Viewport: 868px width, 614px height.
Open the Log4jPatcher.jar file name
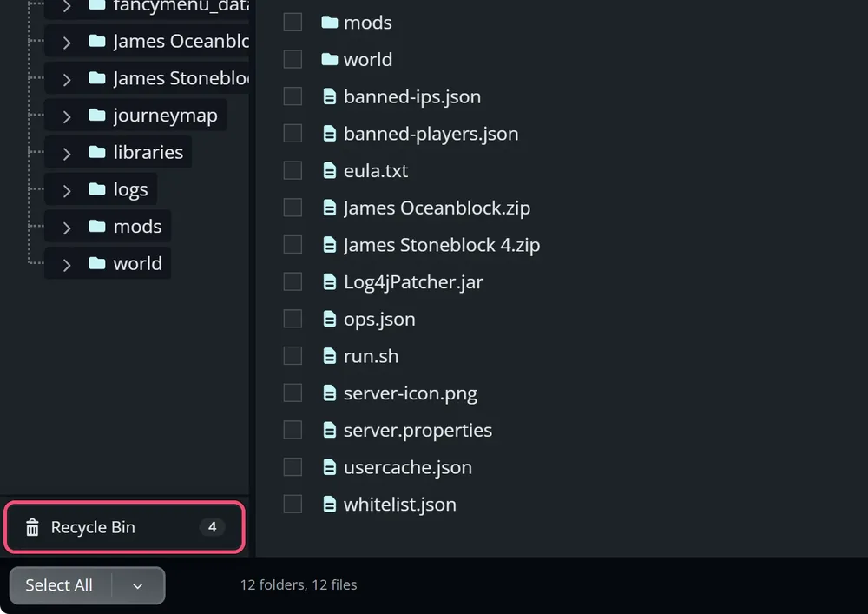coord(413,282)
